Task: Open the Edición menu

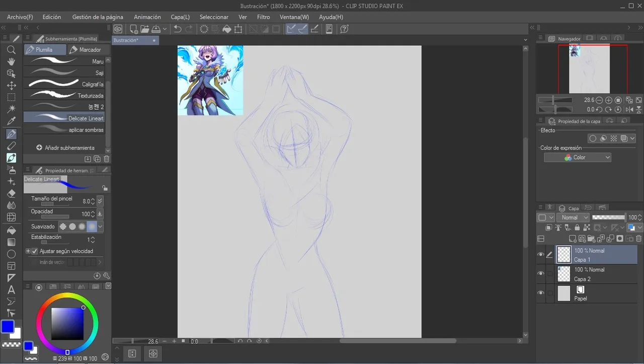Action: [x=52, y=17]
